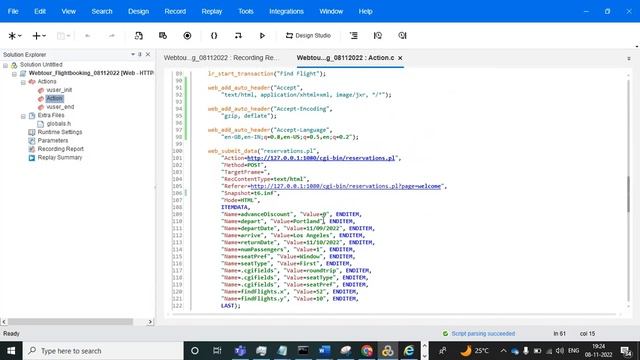The width and height of the screenshot is (640, 360).
Task: Click the rightmost search-snapshot toolbar icon
Action: tap(402, 36)
